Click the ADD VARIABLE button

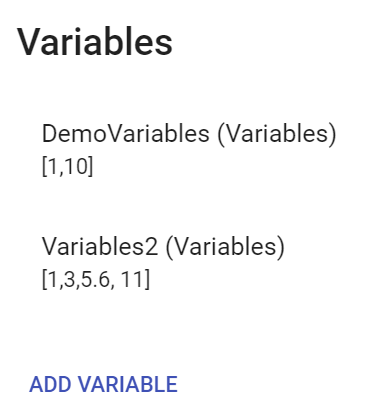[103, 384]
